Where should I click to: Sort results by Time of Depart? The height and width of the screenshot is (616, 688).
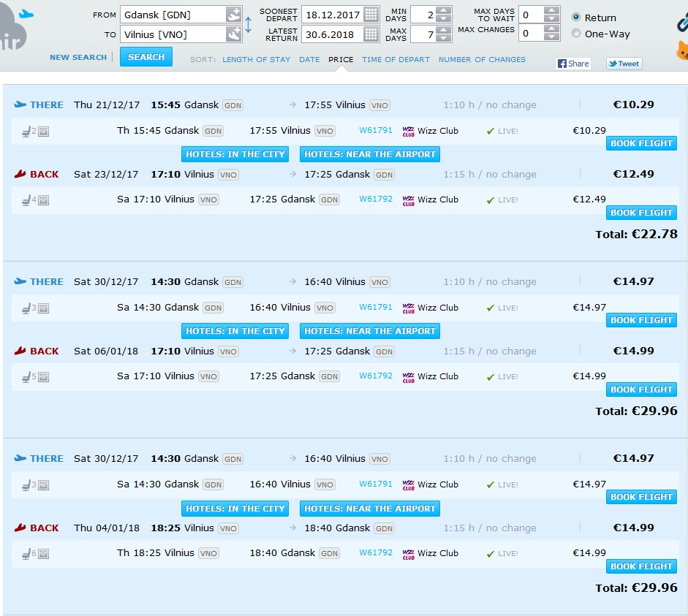396,60
